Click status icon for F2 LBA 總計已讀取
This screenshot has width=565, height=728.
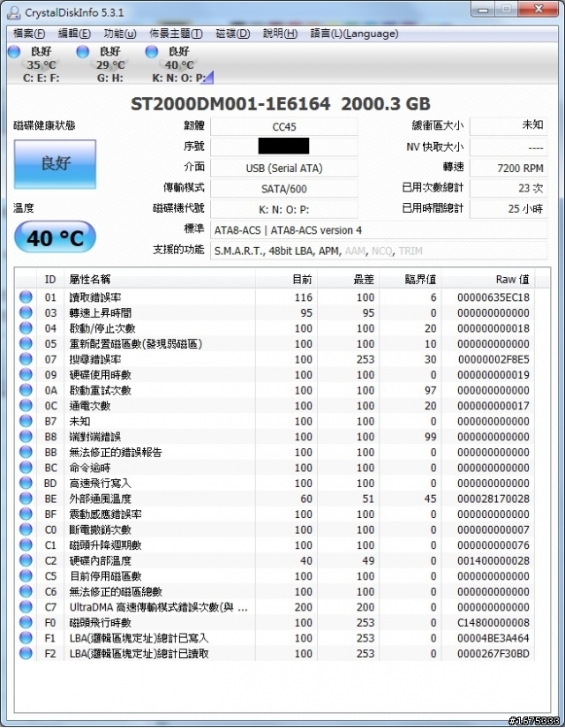(26, 653)
